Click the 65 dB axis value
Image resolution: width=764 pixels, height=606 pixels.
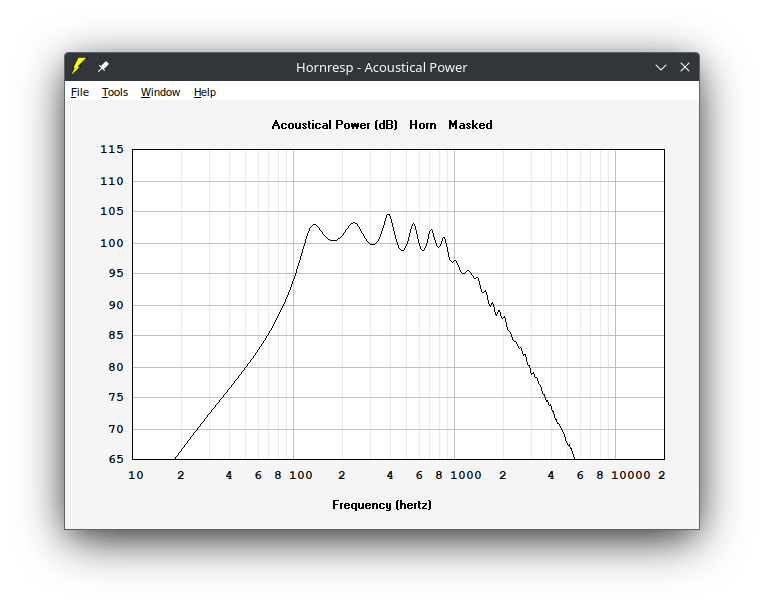tap(116, 459)
